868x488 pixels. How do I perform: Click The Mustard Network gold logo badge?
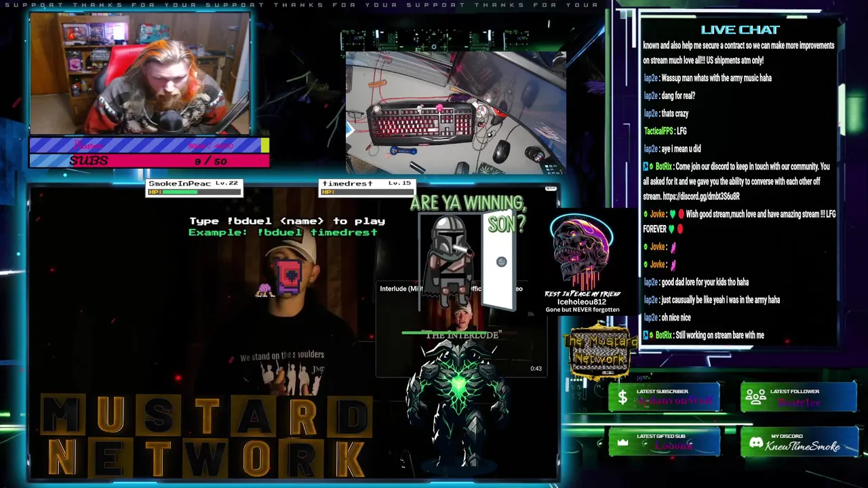click(600, 351)
